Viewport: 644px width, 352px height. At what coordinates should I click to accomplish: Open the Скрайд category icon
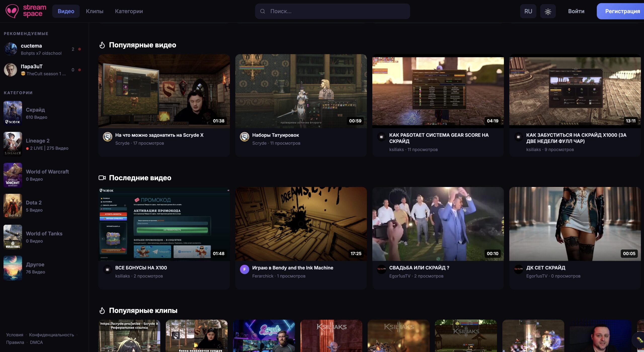click(x=13, y=113)
